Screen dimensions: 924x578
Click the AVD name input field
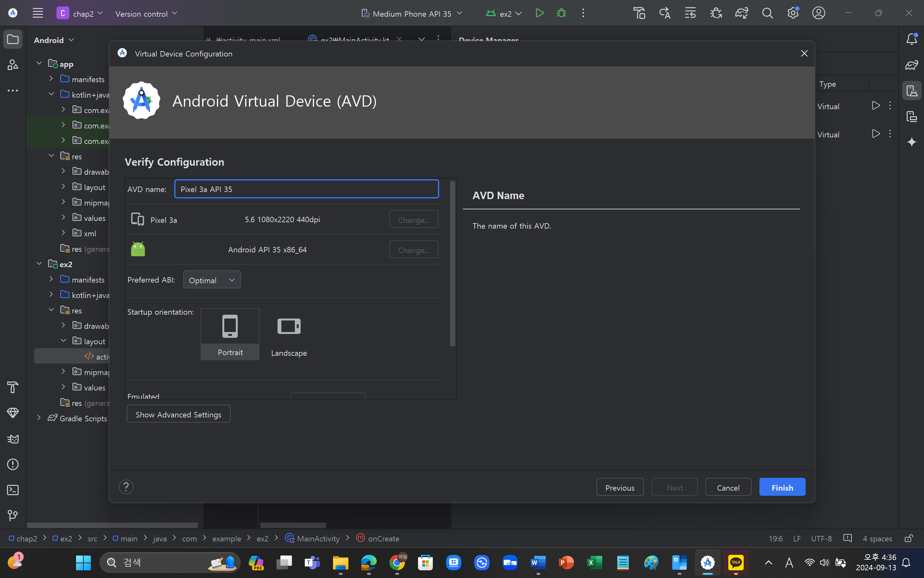pyautogui.click(x=307, y=189)
